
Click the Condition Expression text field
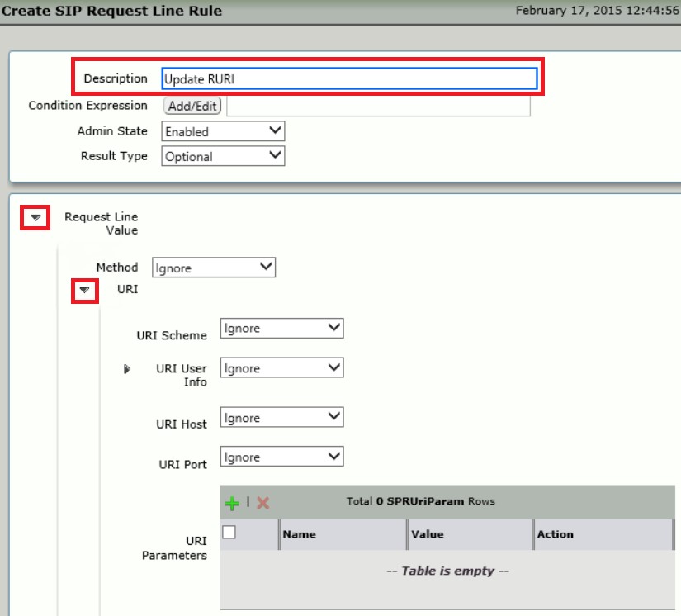pos(378,106)
